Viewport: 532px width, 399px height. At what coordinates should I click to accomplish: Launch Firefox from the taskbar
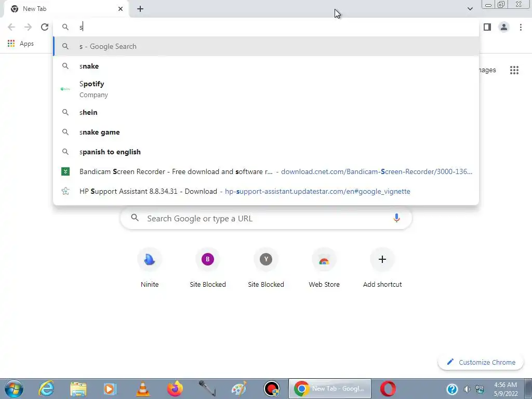(175, 389)
